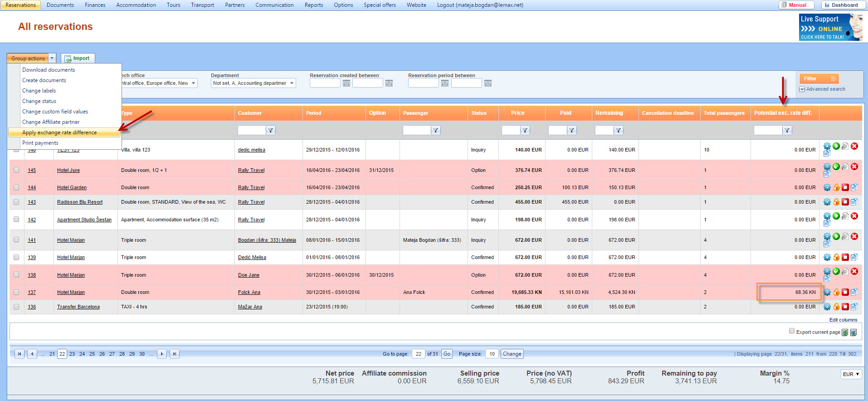Tick checkbox for reservation 144 Hotel Garden

[16, 187]
